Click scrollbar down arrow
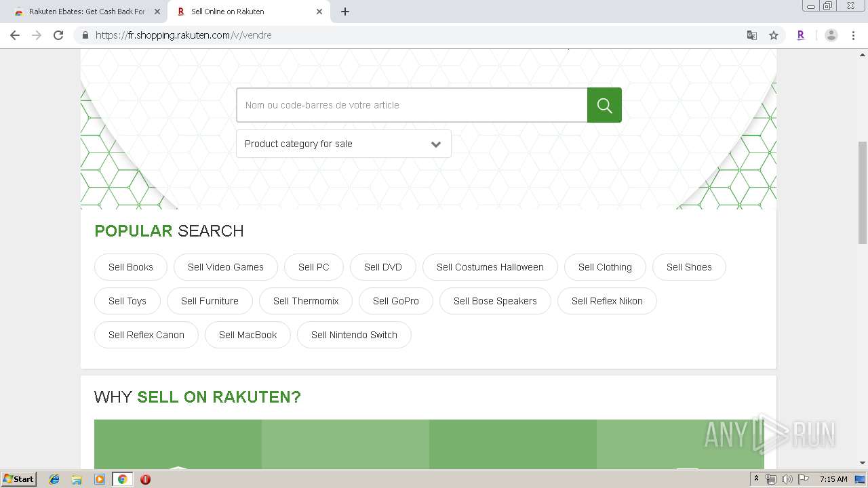 (863, 463)
